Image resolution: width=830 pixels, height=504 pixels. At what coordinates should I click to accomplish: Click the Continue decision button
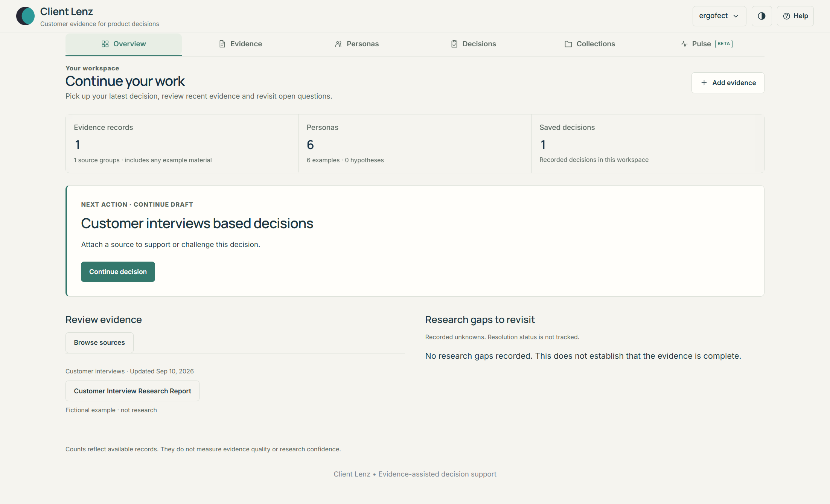[x=118, y=272]
